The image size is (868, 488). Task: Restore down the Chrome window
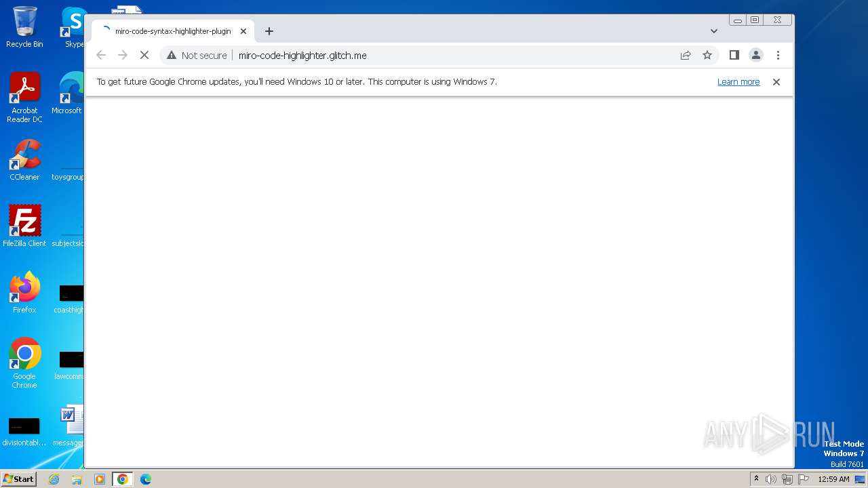click(x=754, y=20)
